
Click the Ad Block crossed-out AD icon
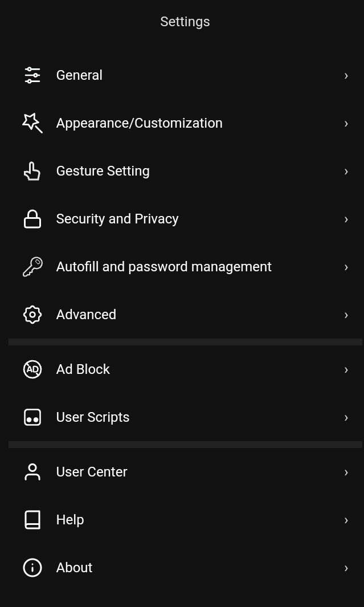coord(32,369)
